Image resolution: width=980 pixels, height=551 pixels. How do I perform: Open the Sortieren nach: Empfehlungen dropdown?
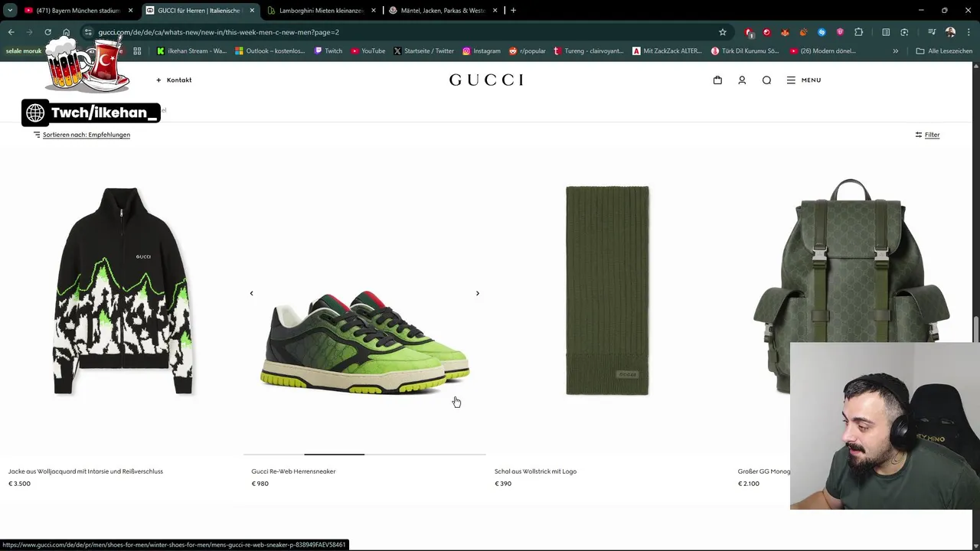tap(82, 135)
